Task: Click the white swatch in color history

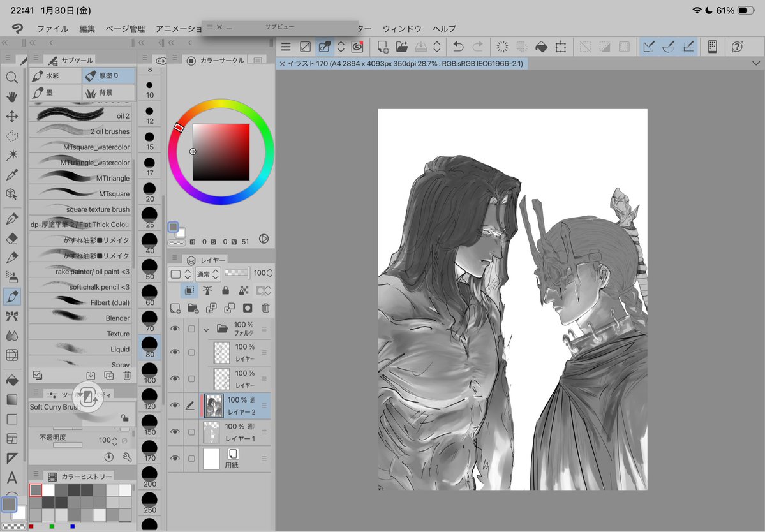Action: (x=48, y=489)
